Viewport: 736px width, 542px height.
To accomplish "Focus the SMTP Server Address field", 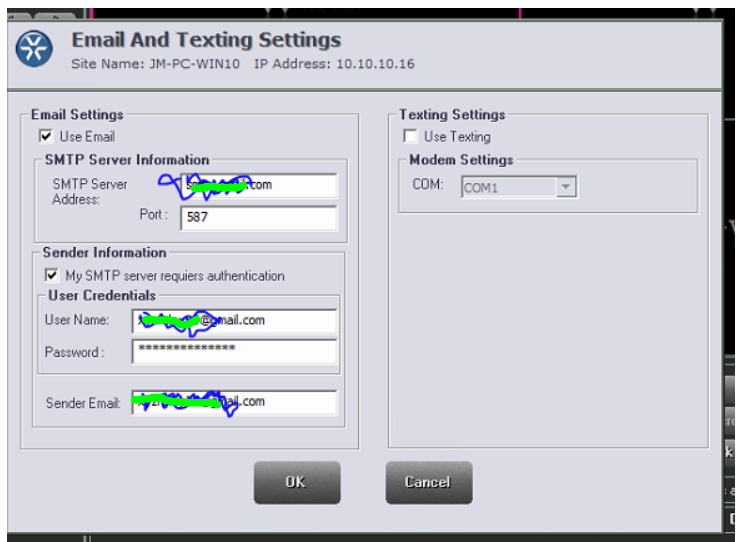I will point(258,185).
